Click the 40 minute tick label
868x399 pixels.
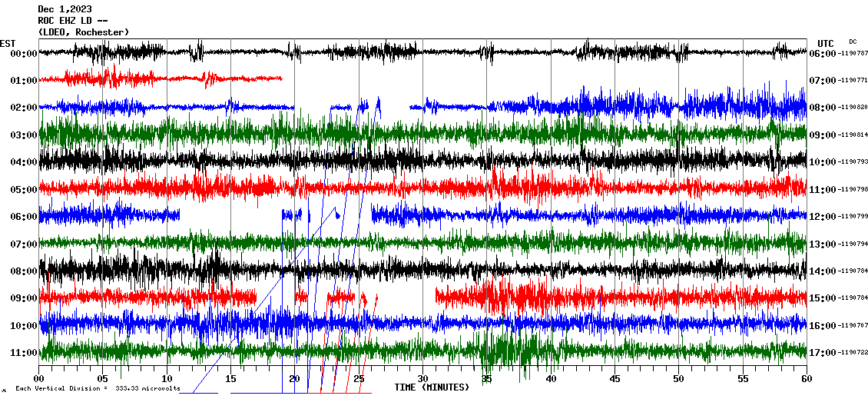551,379
